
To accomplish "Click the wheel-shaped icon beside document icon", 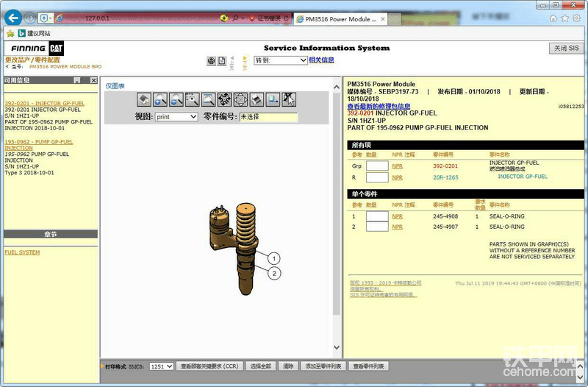I will tap(212, 60).
